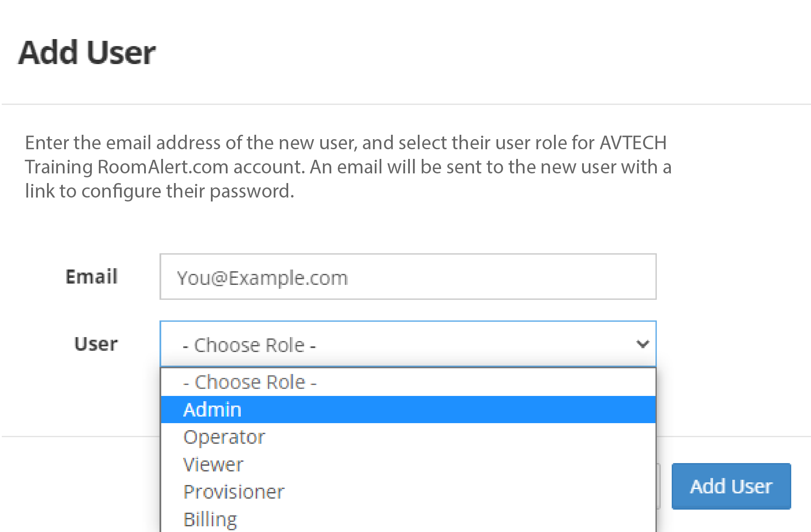Click the word 'Training' in the description
This screenshot has height=532, width=811.
(x=59, y=167)
